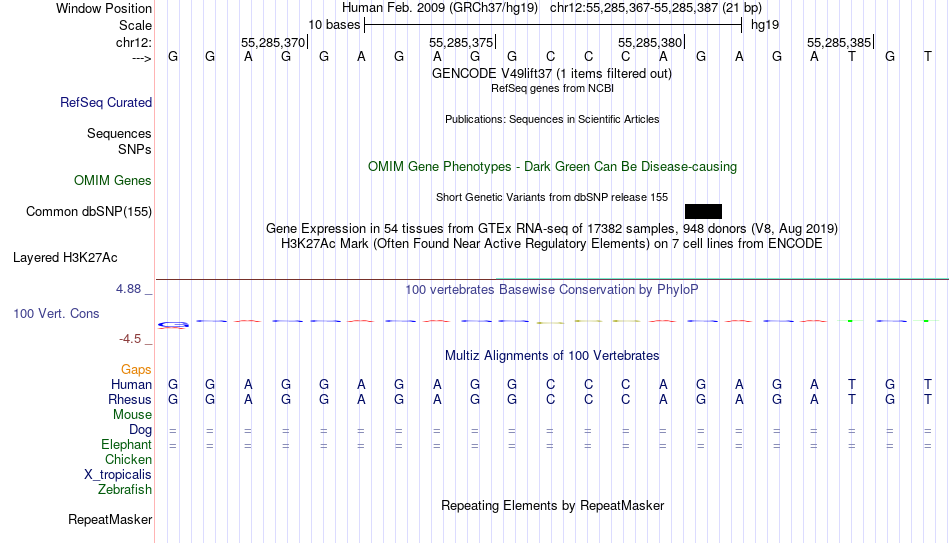Screen dimensions: 950x543
Task: Click the Gaps row label
Action: click(x=136, y=370)
